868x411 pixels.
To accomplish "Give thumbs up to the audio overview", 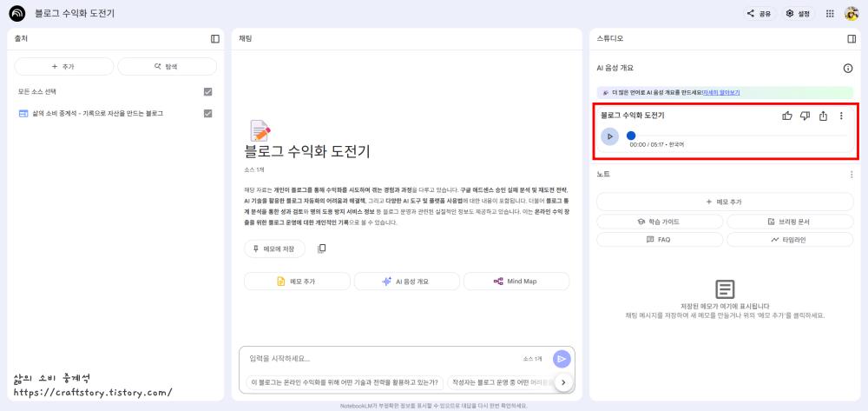I will (787, 116).
